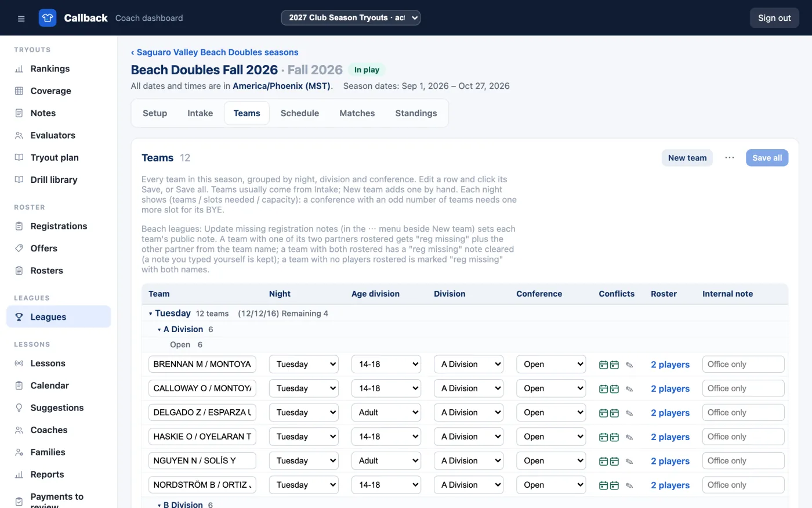Click the New team button
812x508 pixels.
tap(687, 158)
